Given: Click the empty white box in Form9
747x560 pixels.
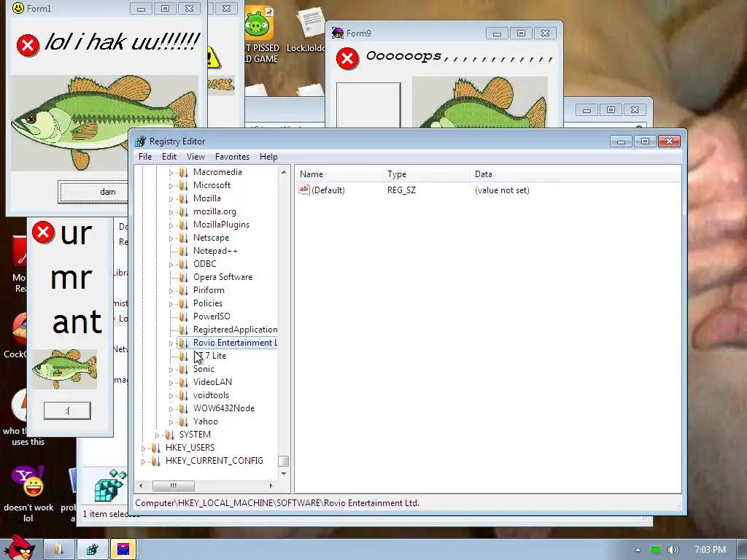Looking at the screenshot, I should coord(368,105).
